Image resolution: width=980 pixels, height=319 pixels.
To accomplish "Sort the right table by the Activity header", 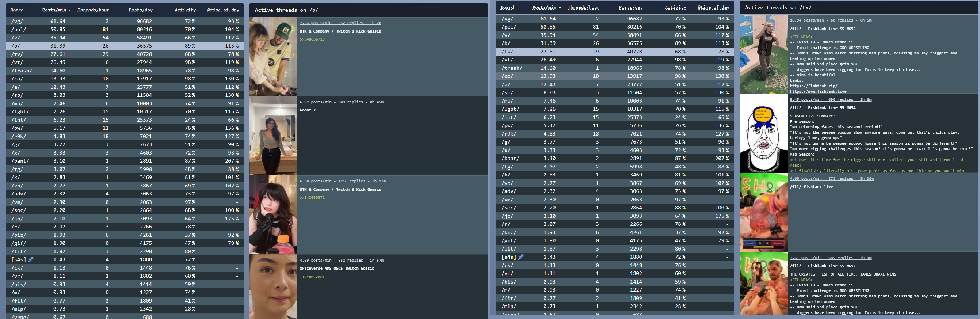I will point(675,7).
